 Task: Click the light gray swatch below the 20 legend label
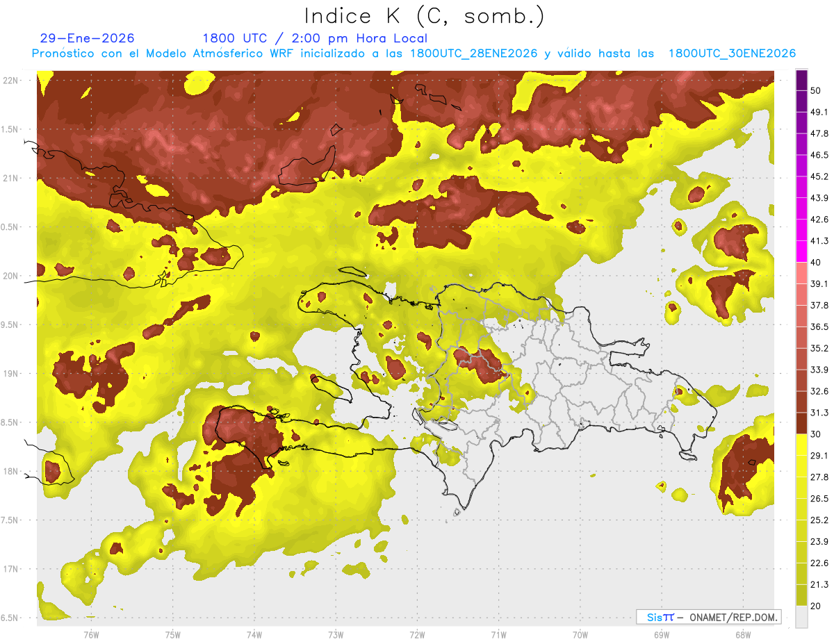(801, 617)
